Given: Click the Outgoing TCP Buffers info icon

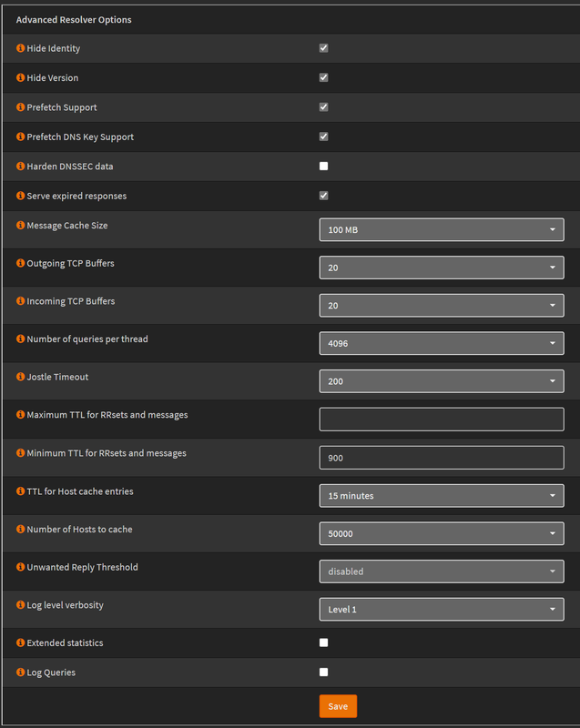Looking at the screenshot, I should tap(20, 263).
